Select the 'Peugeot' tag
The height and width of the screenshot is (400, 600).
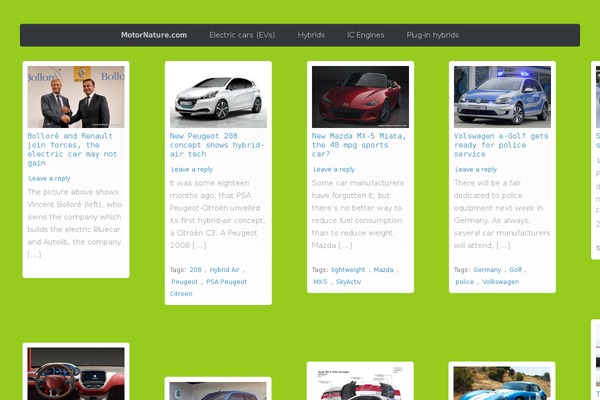[x=184, y=282]
